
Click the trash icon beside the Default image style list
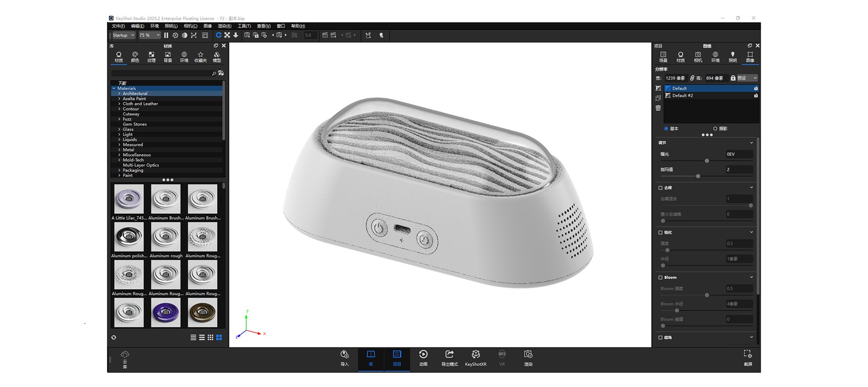point(658,108)
